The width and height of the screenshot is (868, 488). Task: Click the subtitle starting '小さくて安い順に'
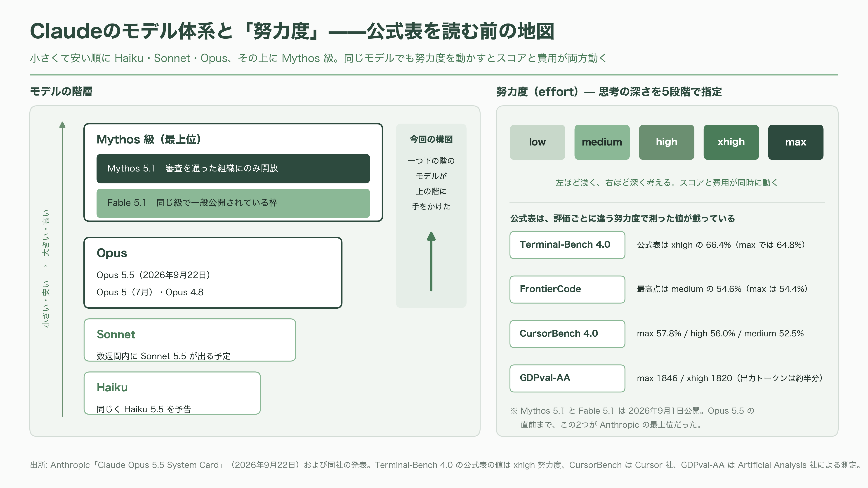pyautogui.click(x=318, y=58)
